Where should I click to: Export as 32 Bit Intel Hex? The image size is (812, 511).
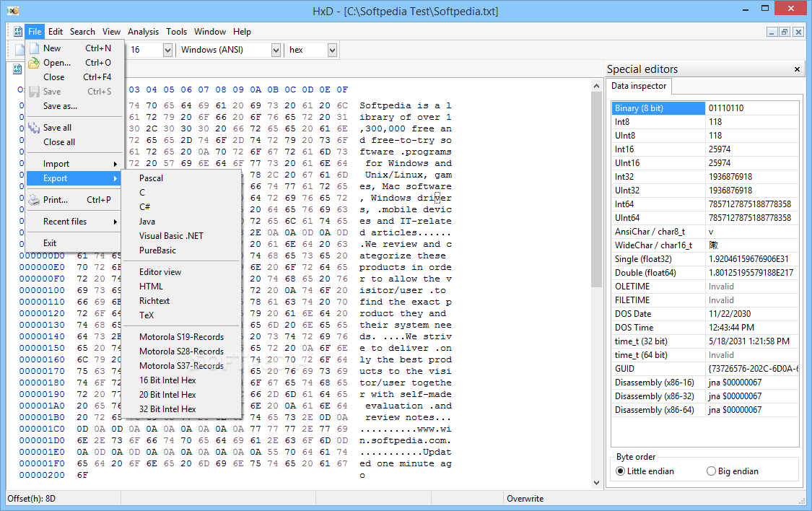click(x=181, y=409)
